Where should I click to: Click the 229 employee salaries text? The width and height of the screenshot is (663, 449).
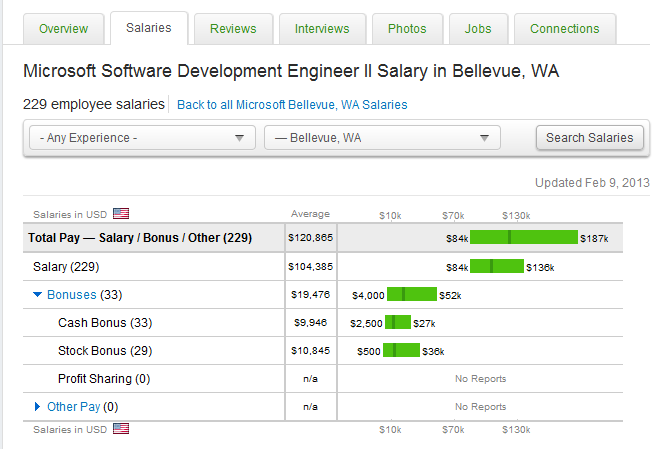pyautogui.click(x=94, y=104)
